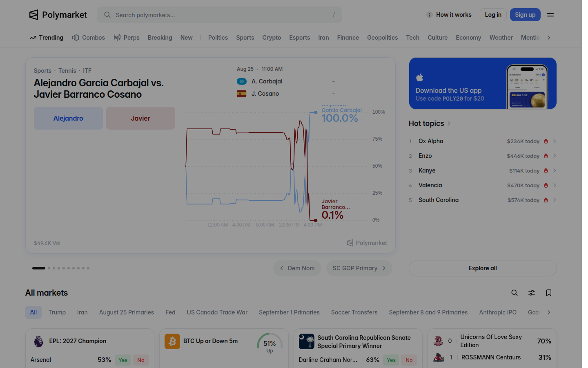This screenshot has height=368, width=588.
Task: Click the South Carolina flag icon
Action: 307,341
